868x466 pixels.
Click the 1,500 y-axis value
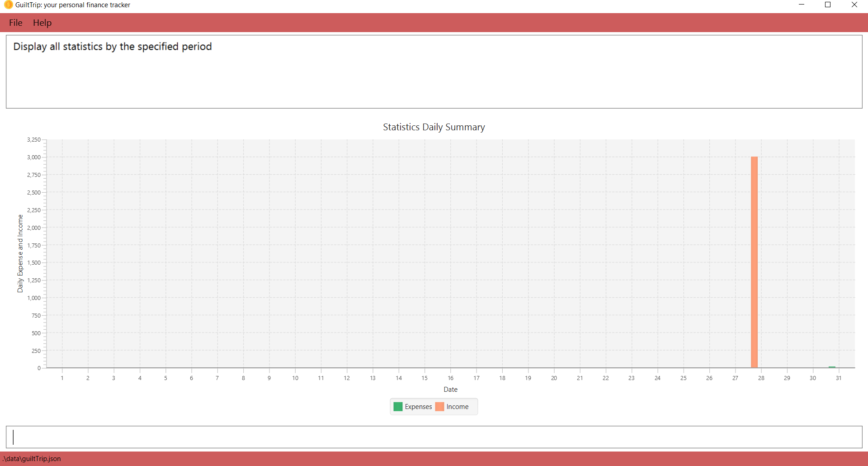click(34, 263)
